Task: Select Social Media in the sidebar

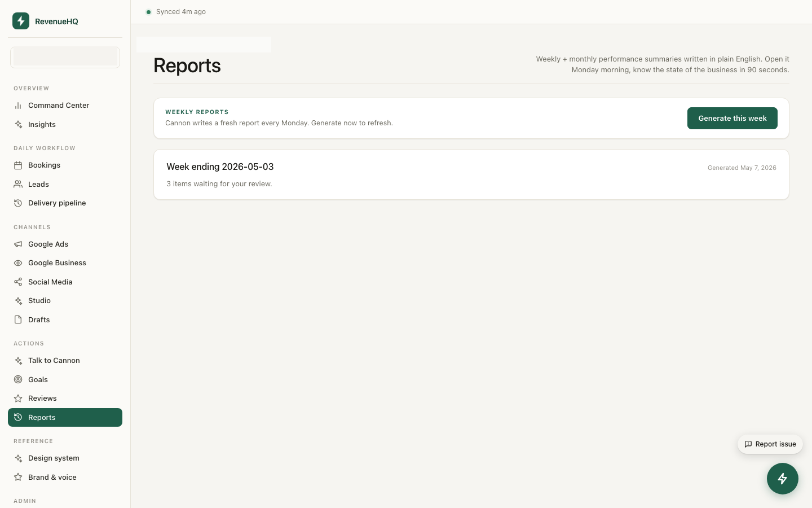Action: 65,282
